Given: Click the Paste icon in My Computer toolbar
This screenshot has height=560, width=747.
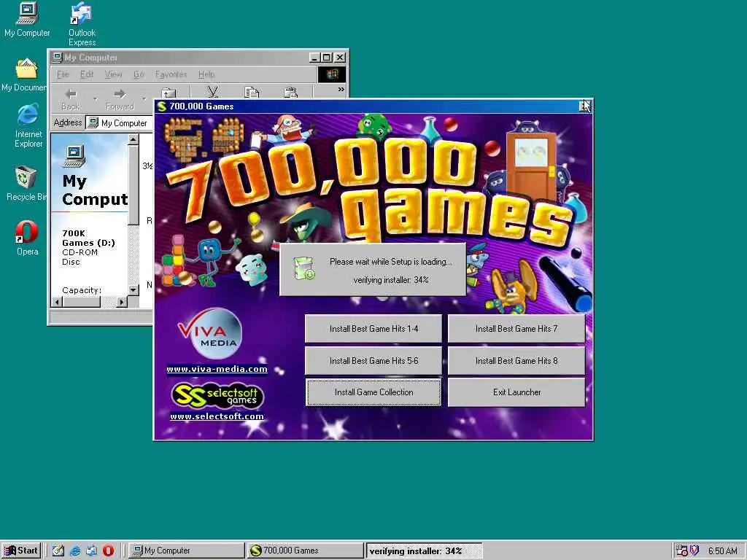Looking at the screenshot, I should [x=290, y=93].
